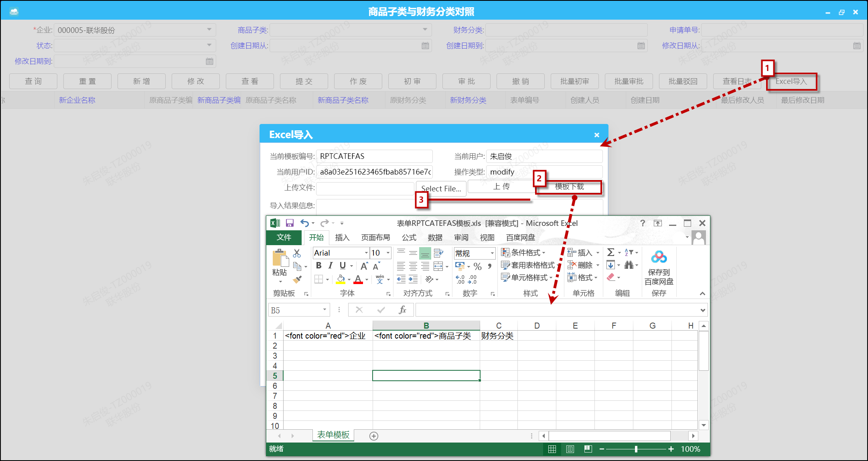Click the Decrease Font Size icon
Viewport: 868px width, 461px height.
point(376,266)
